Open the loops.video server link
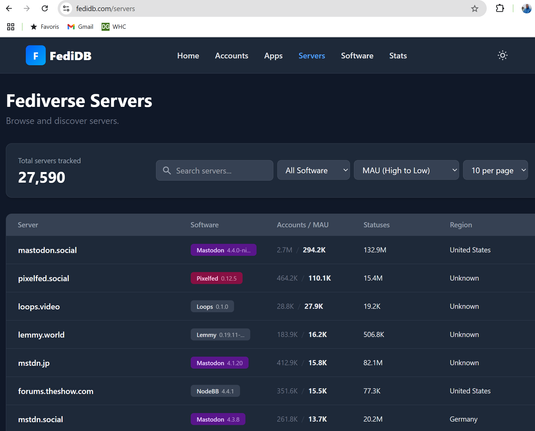Image resolution: width=535 pixels, height=431 pixels. point(39,306)
